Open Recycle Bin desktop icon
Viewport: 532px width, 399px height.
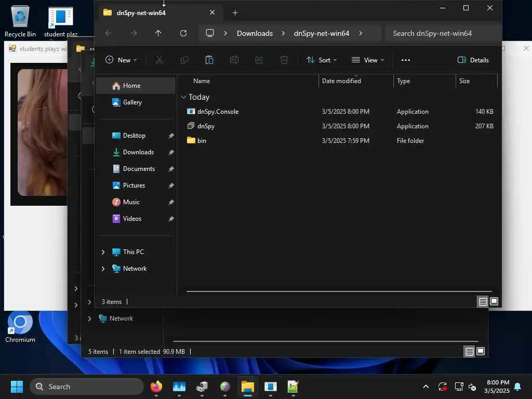tap(20, 21)
